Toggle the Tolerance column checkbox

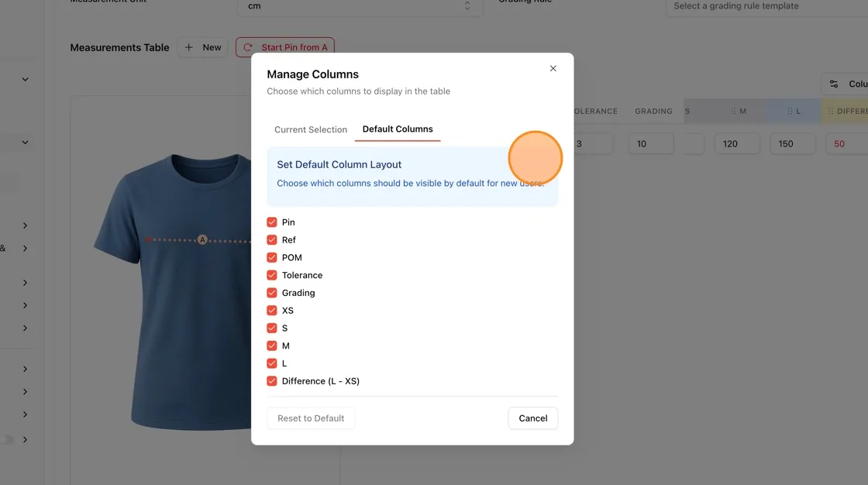pos(272,275)
